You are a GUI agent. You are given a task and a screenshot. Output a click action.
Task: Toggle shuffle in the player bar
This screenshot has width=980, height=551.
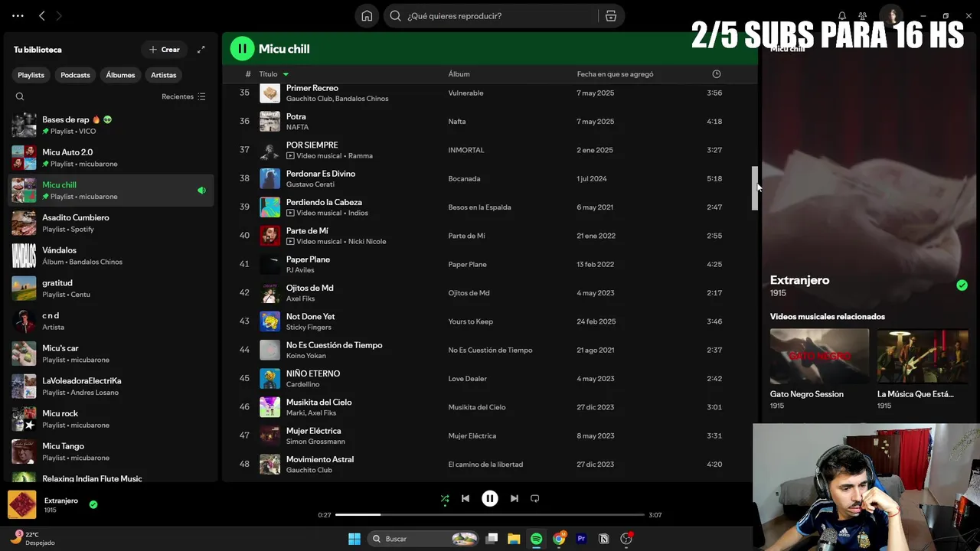pyautogui.click(x=445, y=498)
